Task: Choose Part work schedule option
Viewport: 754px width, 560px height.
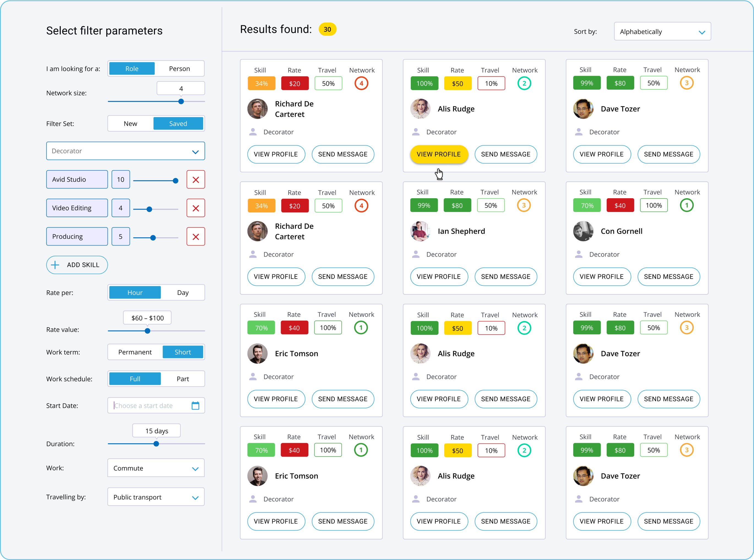Action: (x=183, y=379)
